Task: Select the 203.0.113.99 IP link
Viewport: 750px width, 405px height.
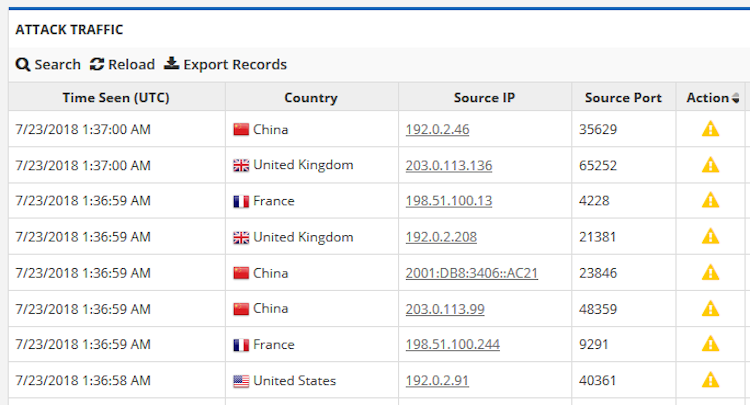Action: pos(445,309)
